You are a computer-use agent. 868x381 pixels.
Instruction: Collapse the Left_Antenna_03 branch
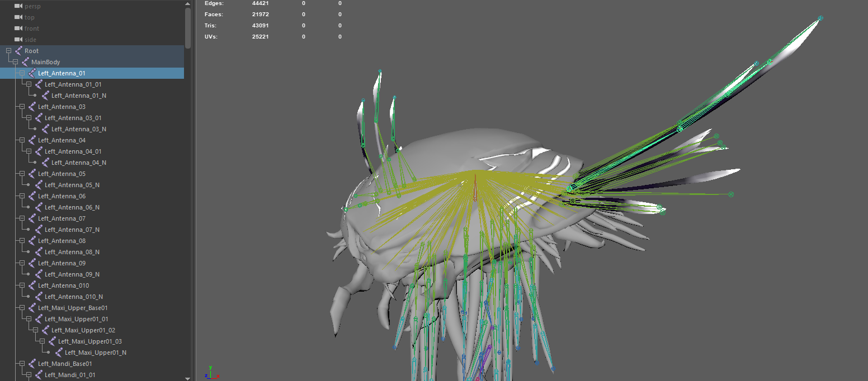click(x=22, y=107)
